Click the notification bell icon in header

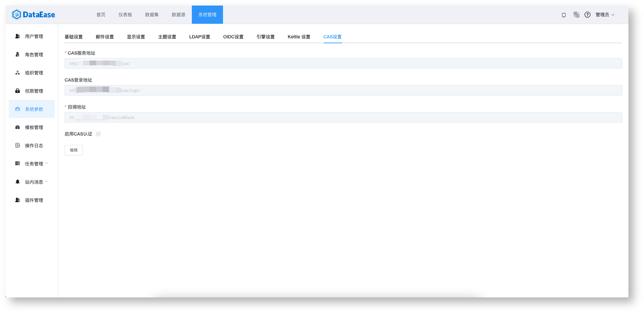point(564,15)
